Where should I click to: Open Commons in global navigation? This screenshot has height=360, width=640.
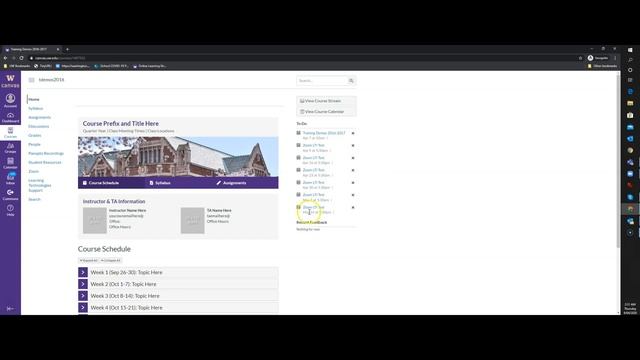(x=10, y=194)
